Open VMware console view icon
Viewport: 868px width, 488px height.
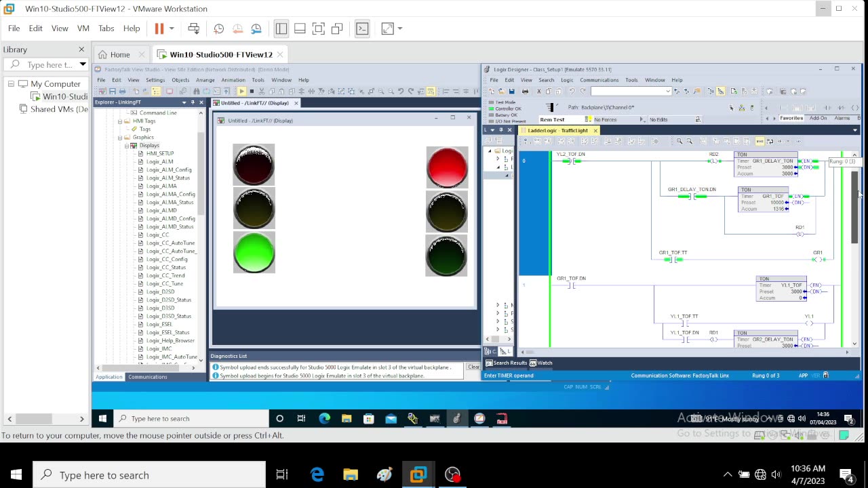click(362, 28)
